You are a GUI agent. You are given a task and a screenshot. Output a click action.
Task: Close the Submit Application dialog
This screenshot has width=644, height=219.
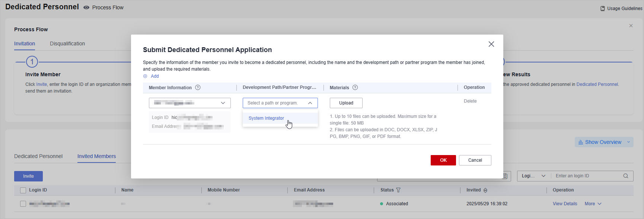click(491, 44)
